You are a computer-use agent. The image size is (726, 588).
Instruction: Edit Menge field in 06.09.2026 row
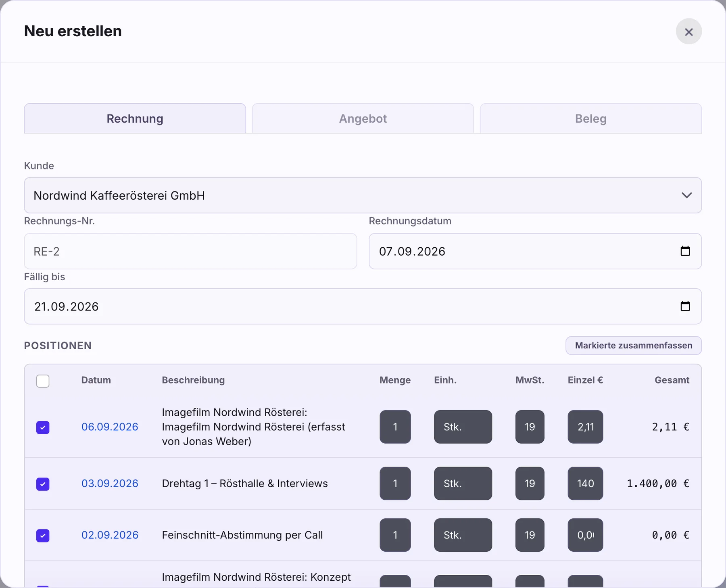pos(395,427)
